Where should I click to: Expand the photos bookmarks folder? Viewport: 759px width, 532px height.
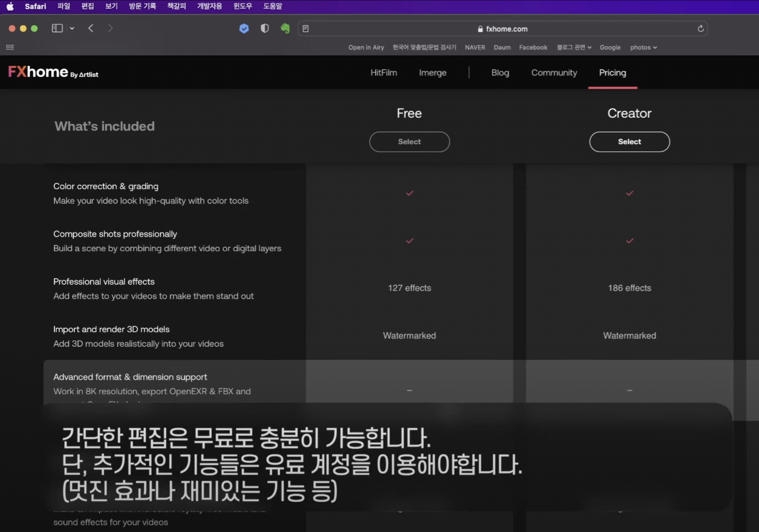pos(643,47)
